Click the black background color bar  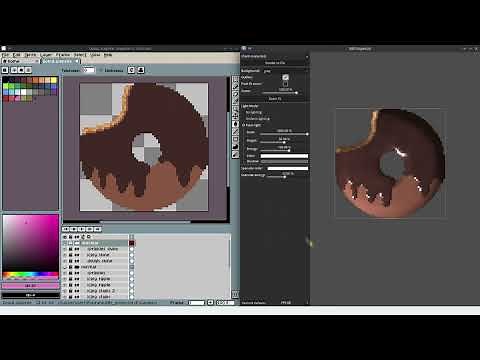pyautogui.click(x=30, y=295)
